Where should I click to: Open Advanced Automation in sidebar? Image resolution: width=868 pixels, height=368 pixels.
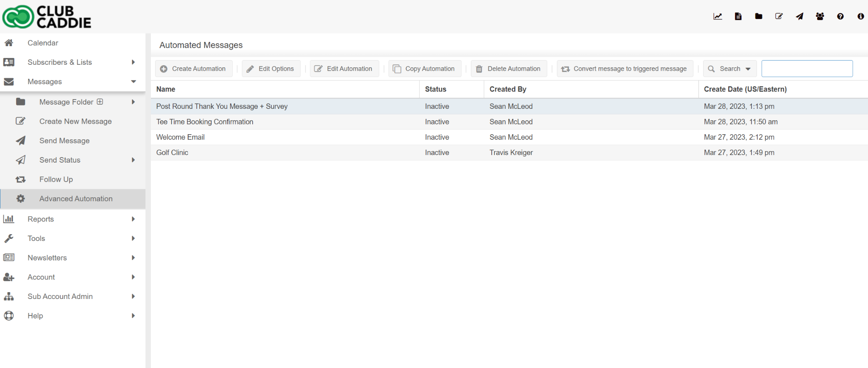76,199
